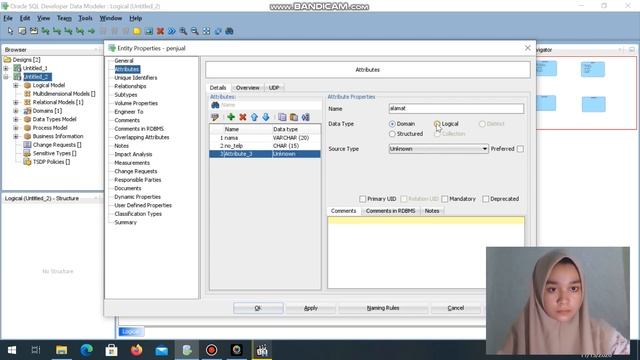Click the fit screen icon in toolbar
Screen dimensions: 640x360
coord(207,31)
